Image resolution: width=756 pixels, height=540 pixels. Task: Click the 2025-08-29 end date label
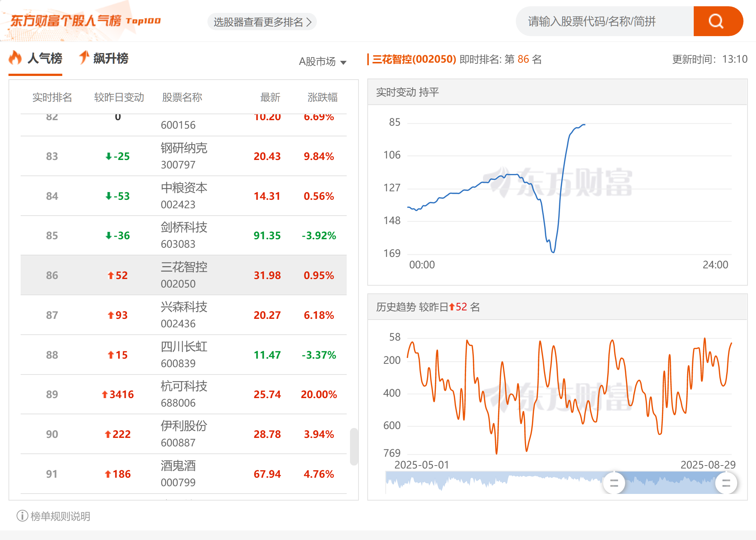coord(708,465)
